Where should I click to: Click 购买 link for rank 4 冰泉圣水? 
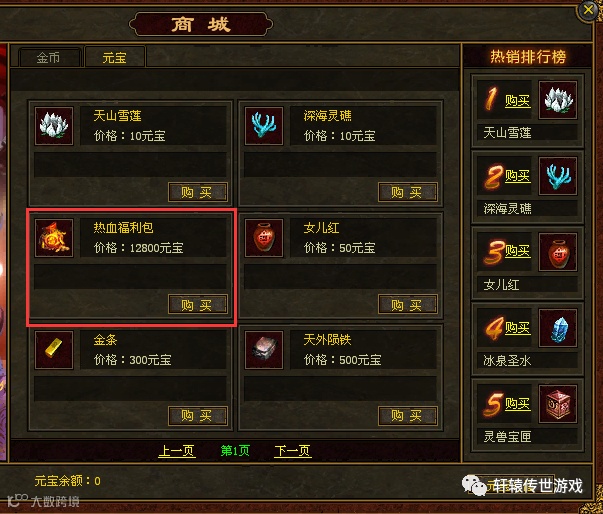[x=518, y=328]
